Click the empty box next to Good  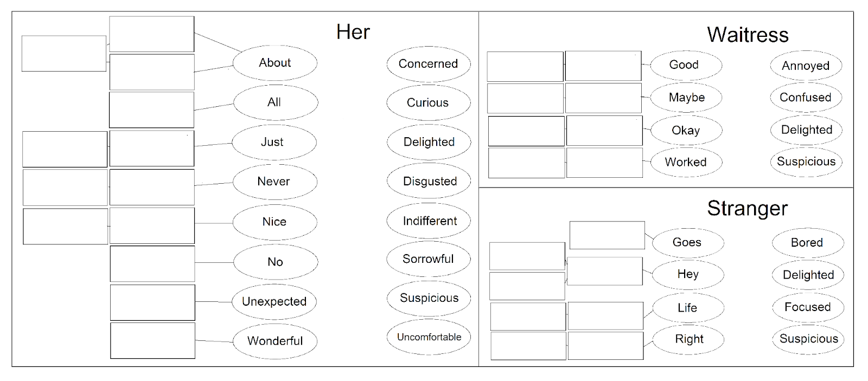tap(603, 66)
